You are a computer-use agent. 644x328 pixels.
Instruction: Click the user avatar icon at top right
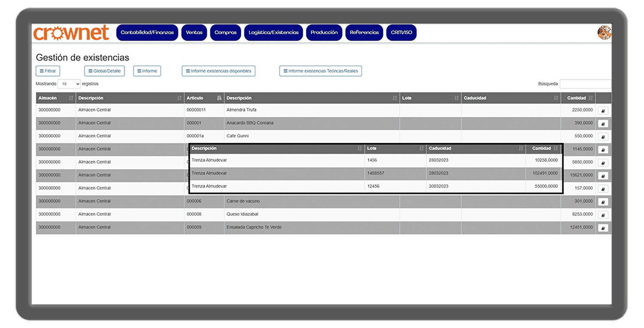604,33
